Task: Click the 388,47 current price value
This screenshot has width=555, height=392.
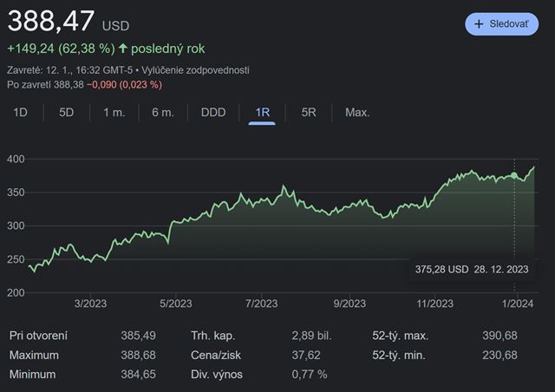Action: (x=50, y=22)
